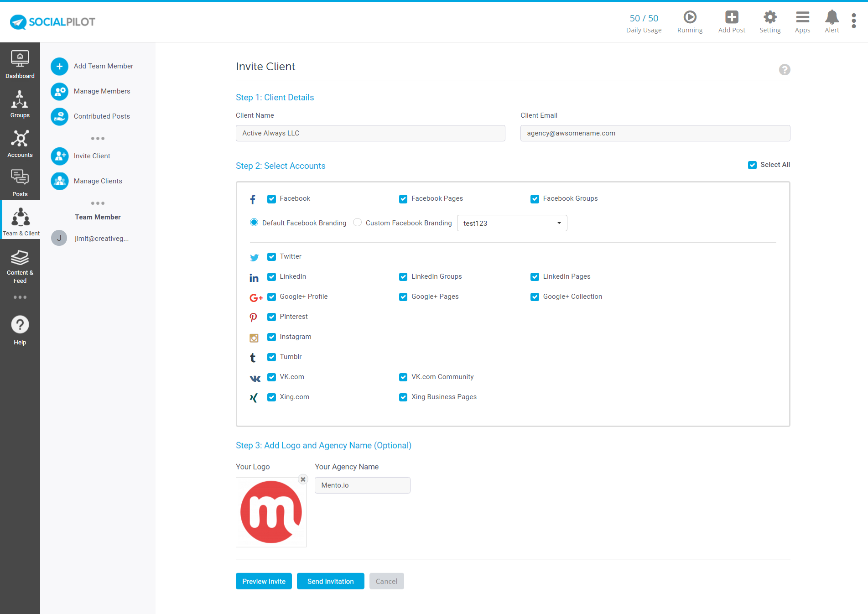Image resolution: width=868 pixels, height=614 pixels.
Task: Click the 50 / 50 Daily Usage indicator
Action: pyautogui.click(x=644, y=23)
